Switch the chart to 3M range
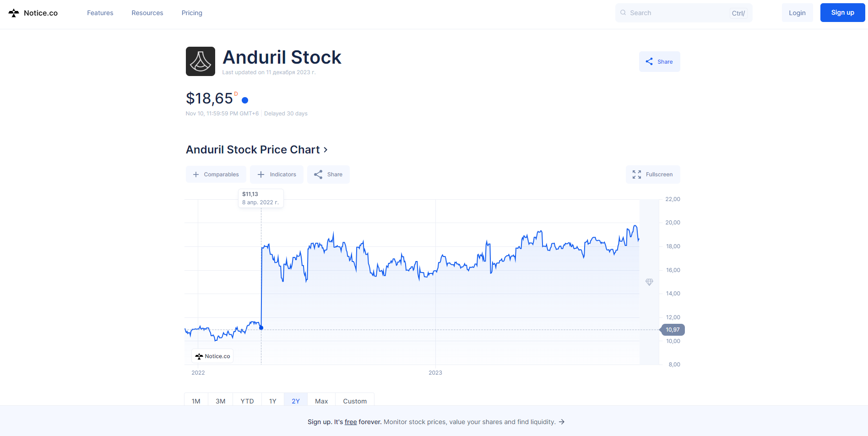Screen dimensions: 868x436 (220, 401)
